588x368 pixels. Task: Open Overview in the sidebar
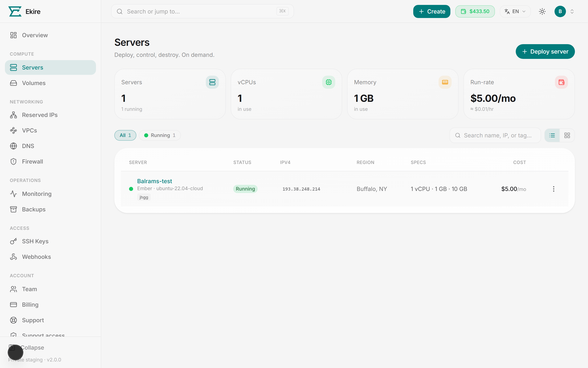click(50, 35)
